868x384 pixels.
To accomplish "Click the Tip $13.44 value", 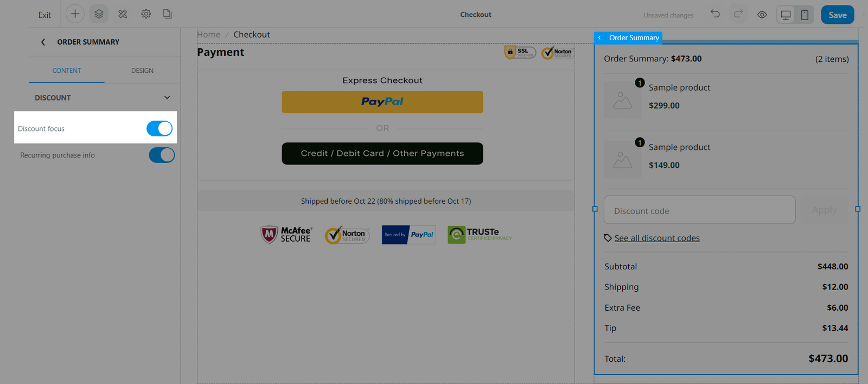I will pos(835,328).
